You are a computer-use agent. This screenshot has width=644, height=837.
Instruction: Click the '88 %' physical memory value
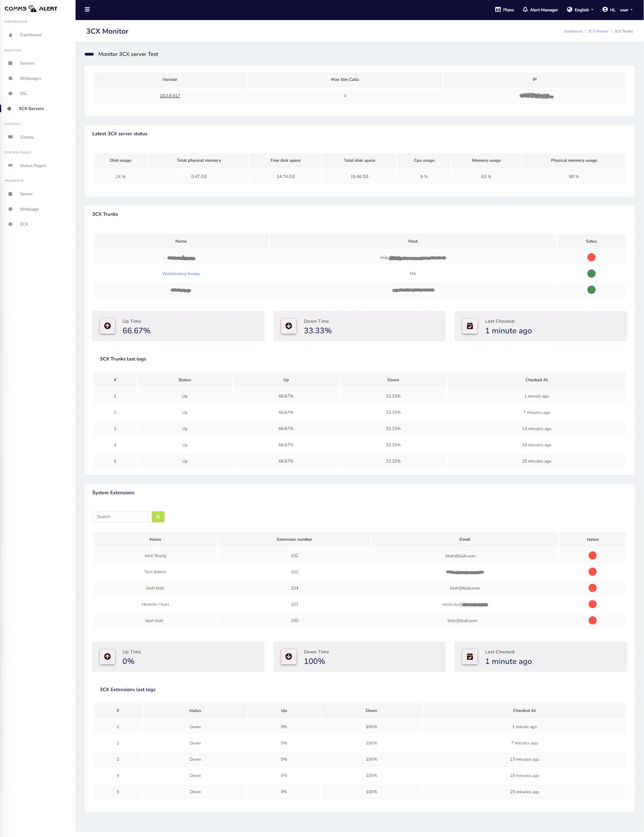[574, 177]
